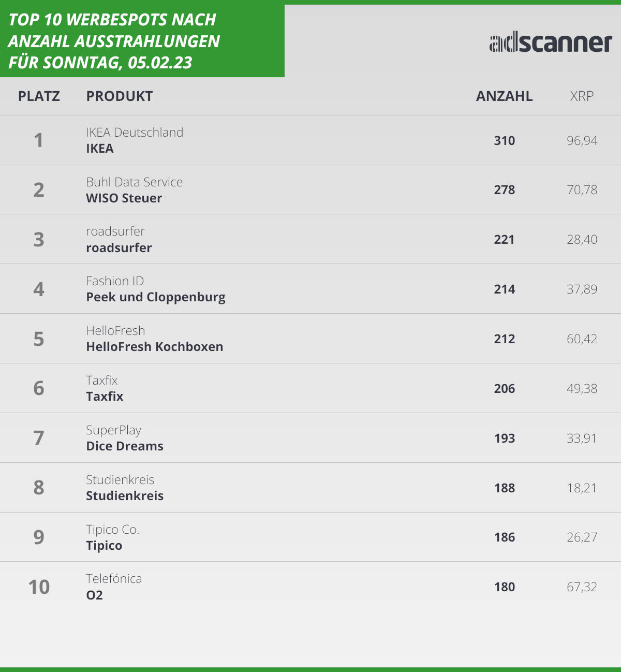Click the 310 count value for IKEA
621x672 pixels.
[x=505, y=141]
